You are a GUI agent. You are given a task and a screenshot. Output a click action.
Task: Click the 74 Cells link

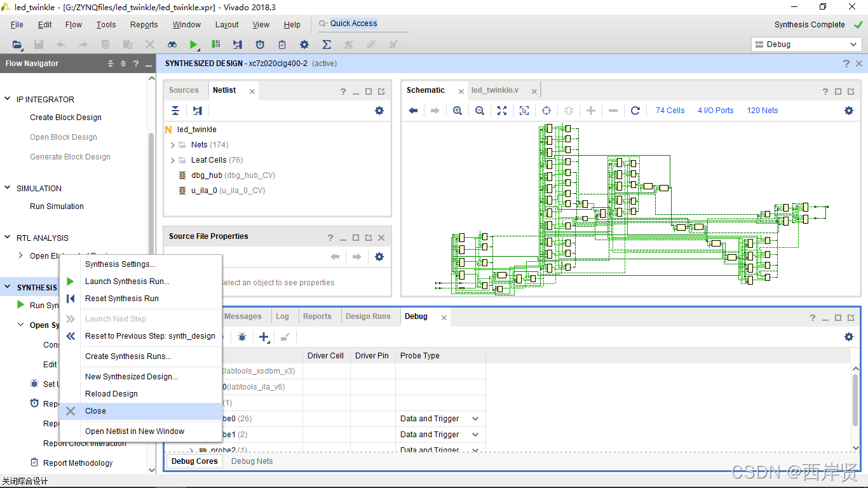click(670, 111)
